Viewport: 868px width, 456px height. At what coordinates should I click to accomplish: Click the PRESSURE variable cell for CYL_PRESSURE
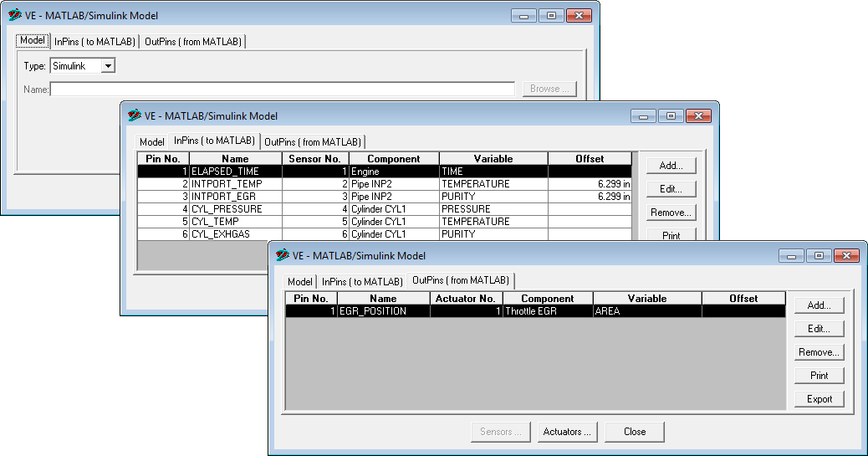click(493, 209)
